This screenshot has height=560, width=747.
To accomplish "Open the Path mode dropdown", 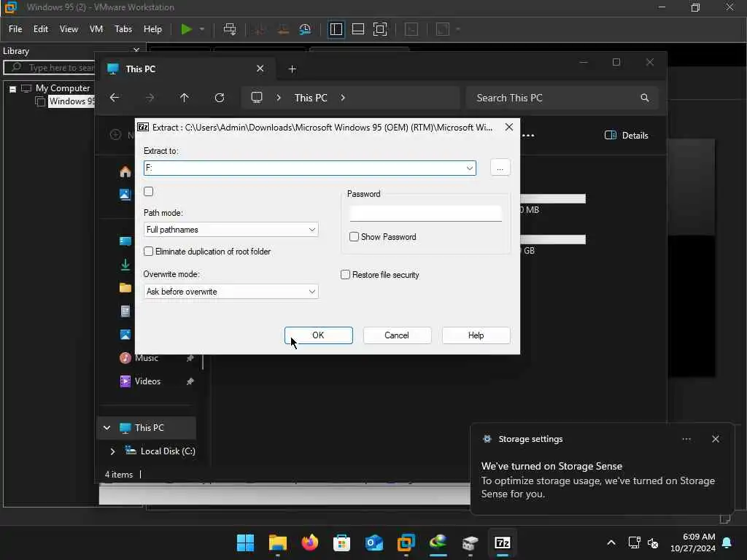I will (231, 230).
